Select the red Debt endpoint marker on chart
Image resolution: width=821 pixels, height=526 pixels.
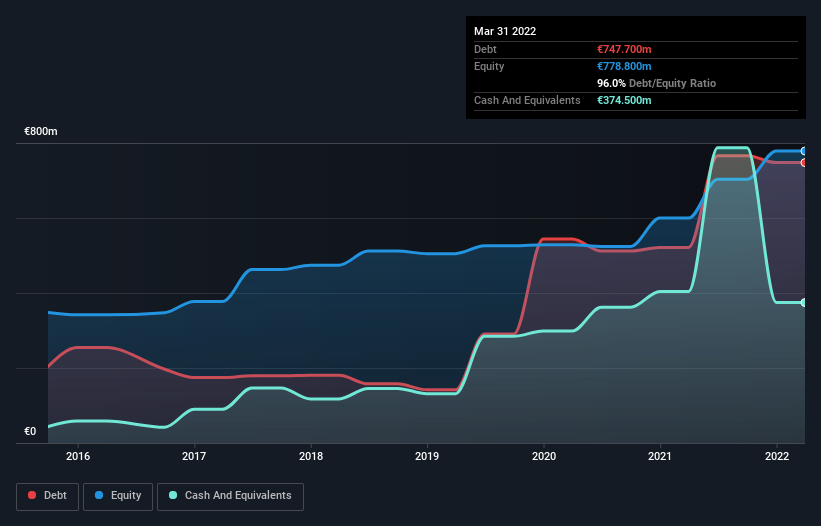[x=804, y=163]
